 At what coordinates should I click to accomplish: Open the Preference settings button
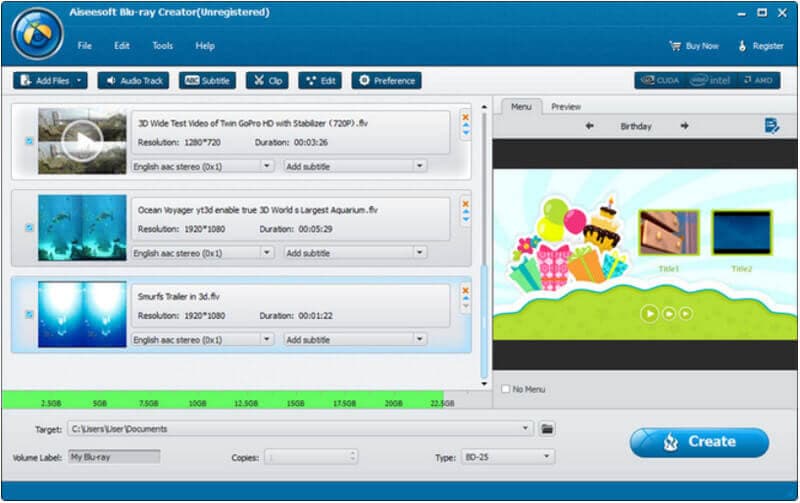tap(386, 81)
